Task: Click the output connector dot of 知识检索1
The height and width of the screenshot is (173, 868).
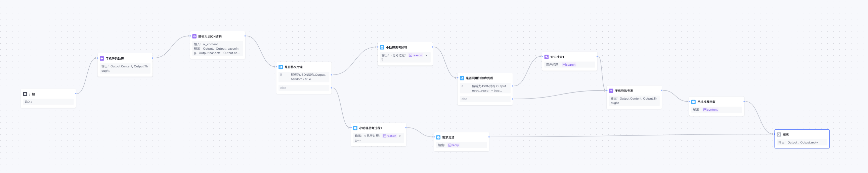Action: point(597,56)
